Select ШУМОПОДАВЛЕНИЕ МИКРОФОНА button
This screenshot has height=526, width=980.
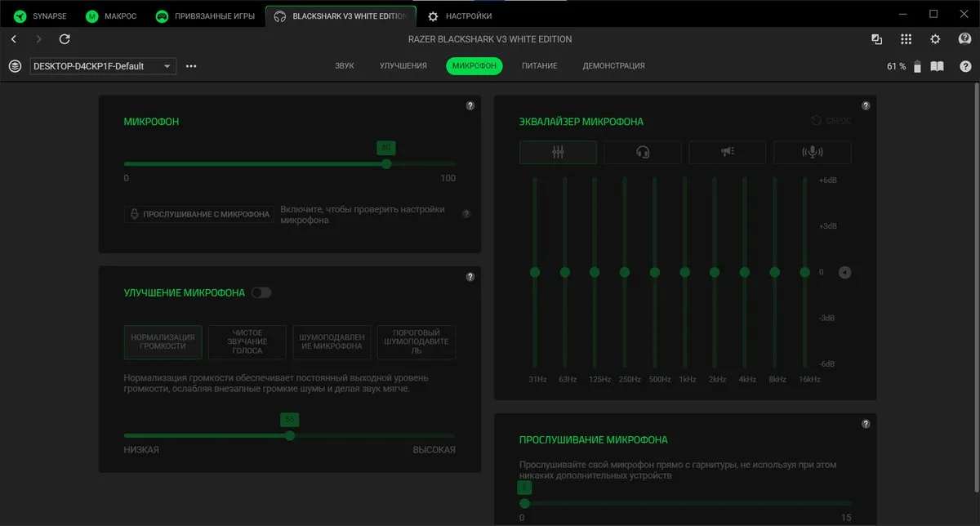tap(332, 342)
